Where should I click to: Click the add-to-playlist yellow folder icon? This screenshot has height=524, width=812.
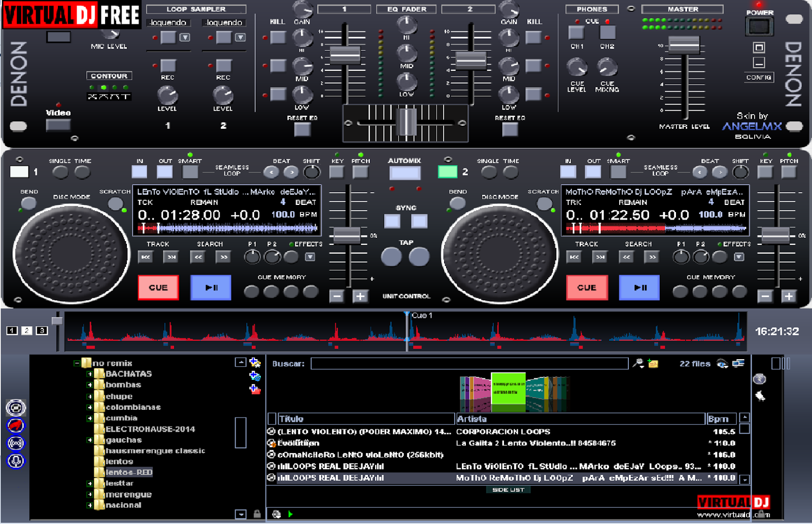pyautogui.click(x=653, y=363)
